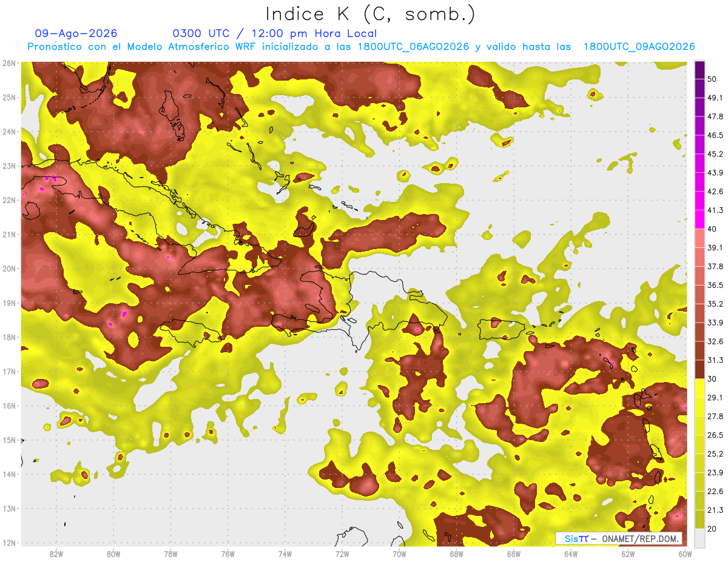728x562 pixels.
Task: Click '0300 UTC / 12:00 pm Hora Local'
Action: [x=275, y=33]
